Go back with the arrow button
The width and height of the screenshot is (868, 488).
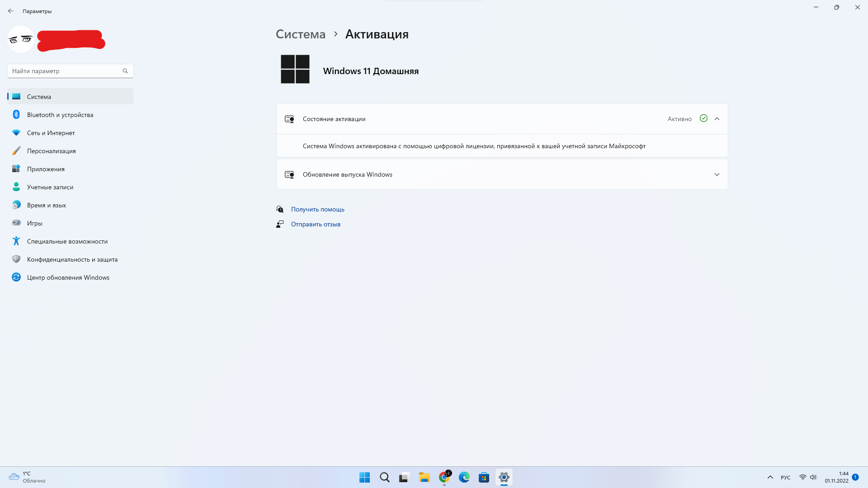[11, 11]
